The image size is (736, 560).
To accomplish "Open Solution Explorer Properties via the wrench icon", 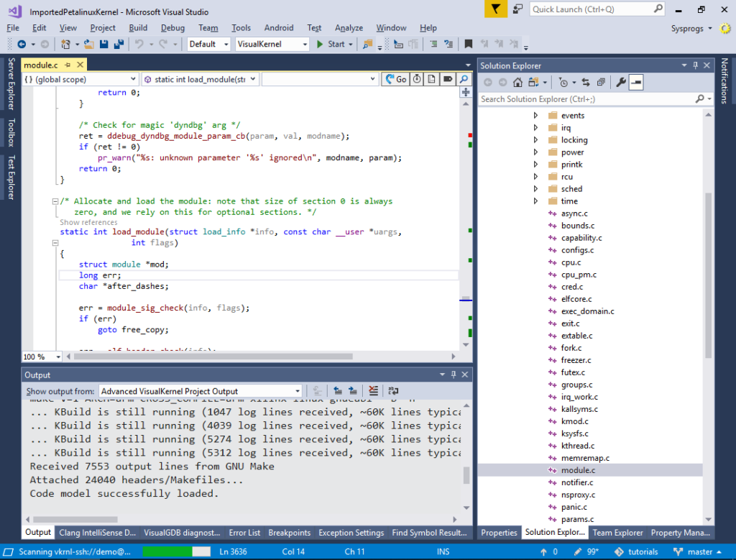I will click(620, 81).
